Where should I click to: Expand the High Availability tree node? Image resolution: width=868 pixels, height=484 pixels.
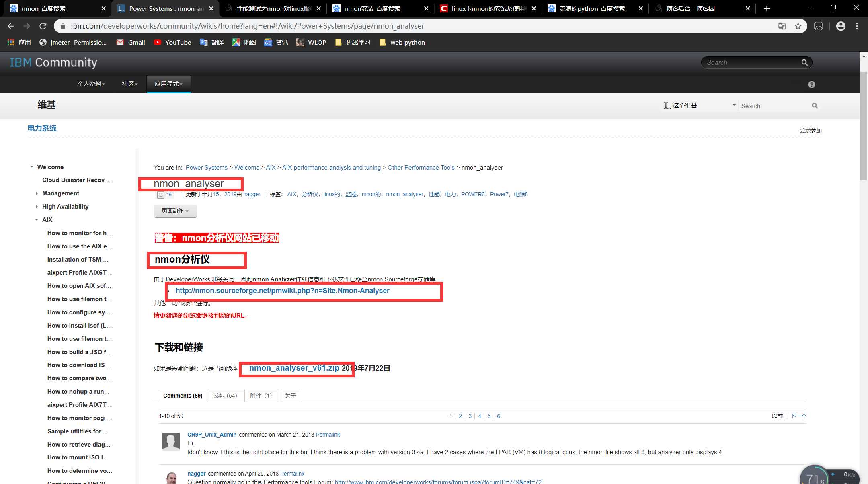37,207
